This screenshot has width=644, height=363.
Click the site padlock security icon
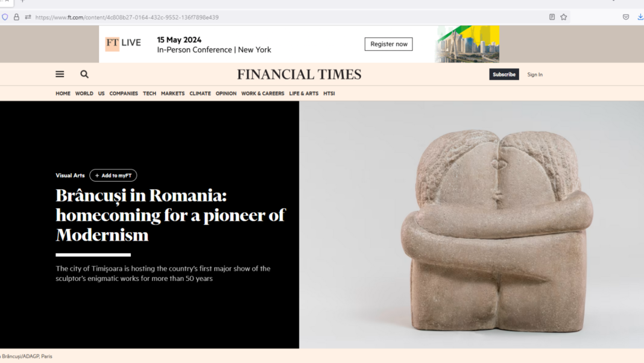pos(16,17)
